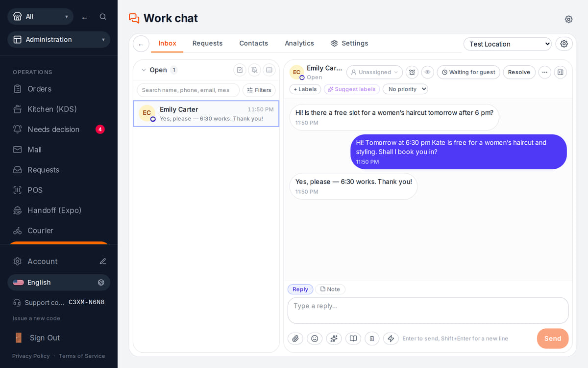Open the Terms of Service link

tap(82, 356)
